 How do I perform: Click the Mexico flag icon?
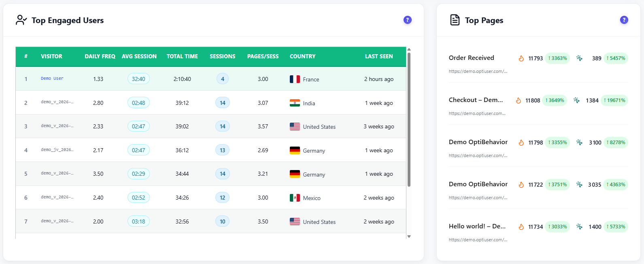pyautogui.click(x=295, y=198)
